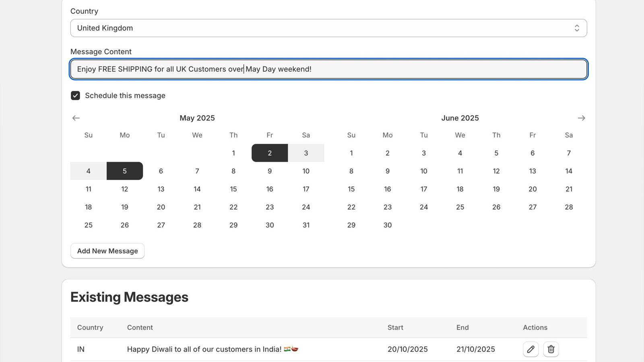Click the Schedule this message label
644x362 pixels.
tap(125, 95)
